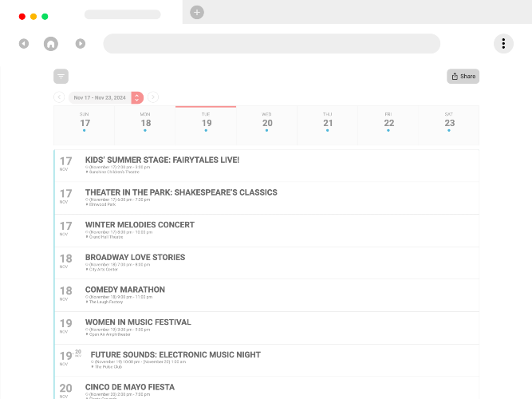Click the Share button

[x=463, y=76]
